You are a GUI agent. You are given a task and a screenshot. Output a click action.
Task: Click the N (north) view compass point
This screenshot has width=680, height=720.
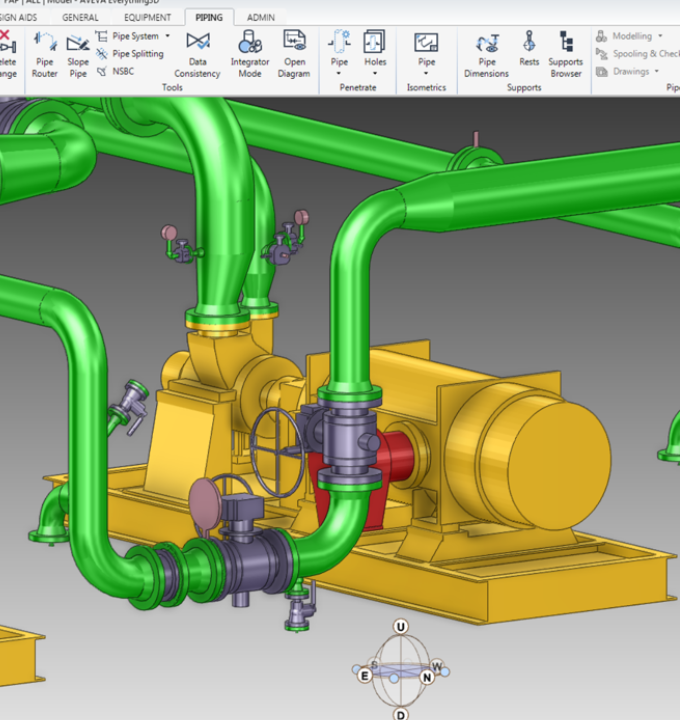(x=427, y=677)
